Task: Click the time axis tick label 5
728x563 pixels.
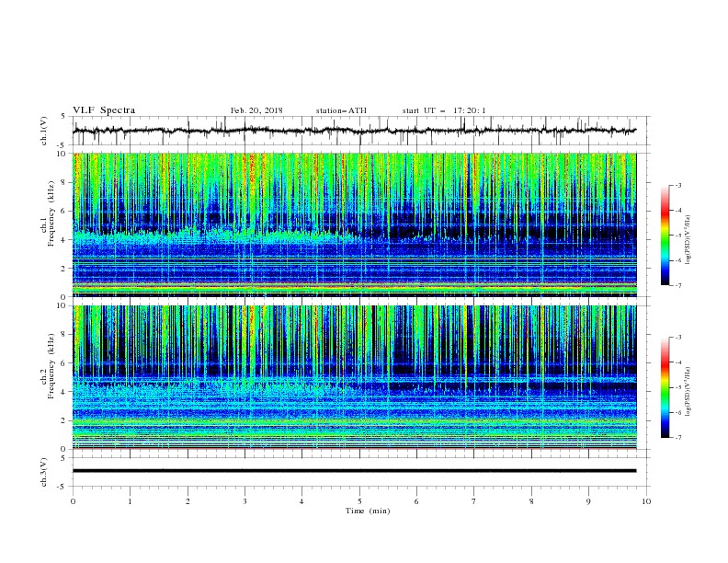Action: coord(359,501)
